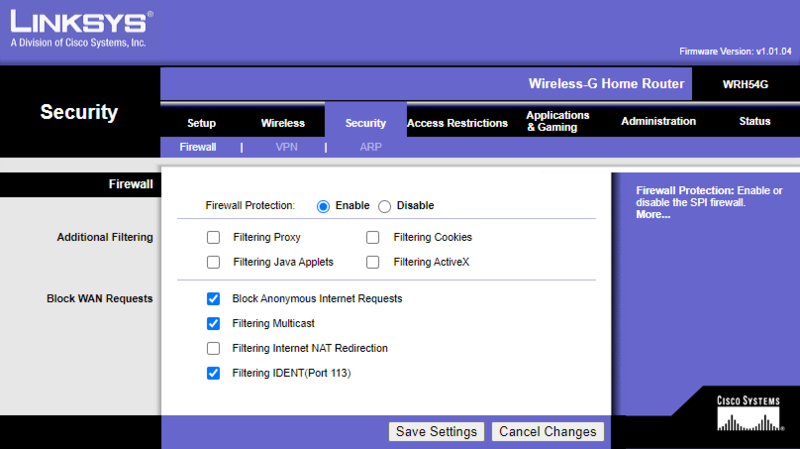The height and width of the screenshot is (449, 800).
Task: Go to the Access Restrictions tab
Action: pyautogui.click(x=457, y=123)
